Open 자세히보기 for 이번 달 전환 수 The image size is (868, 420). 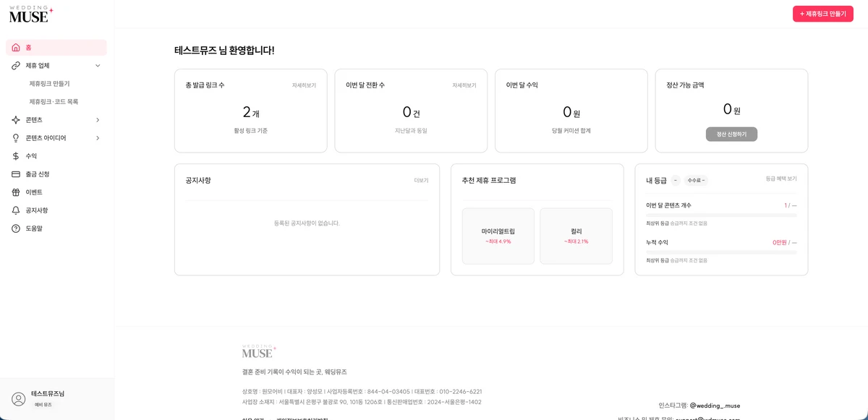click(x=464, y=85)
